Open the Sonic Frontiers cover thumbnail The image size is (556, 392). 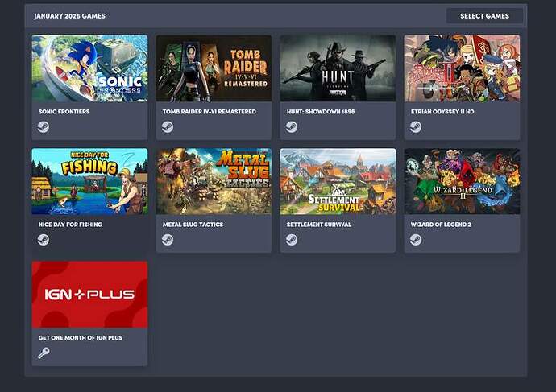(89, 68)
